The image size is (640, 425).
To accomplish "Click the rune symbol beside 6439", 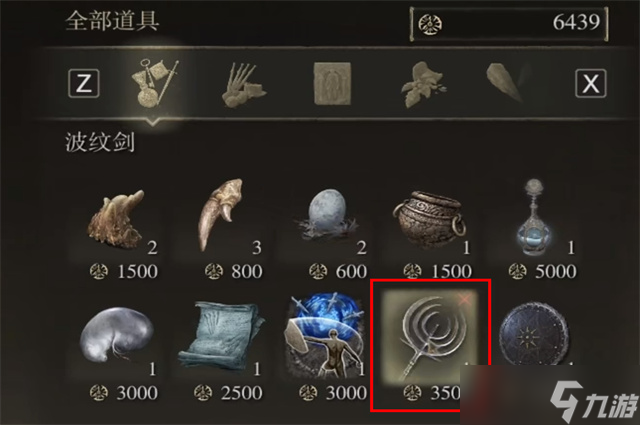I will click(x=430, y=24).
